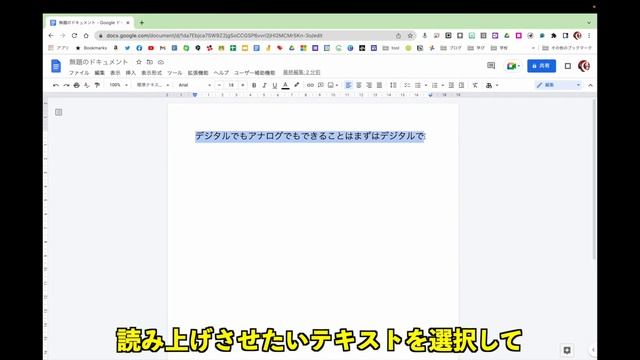Click the Print icon
640x360 pixels.
point(76,85)
